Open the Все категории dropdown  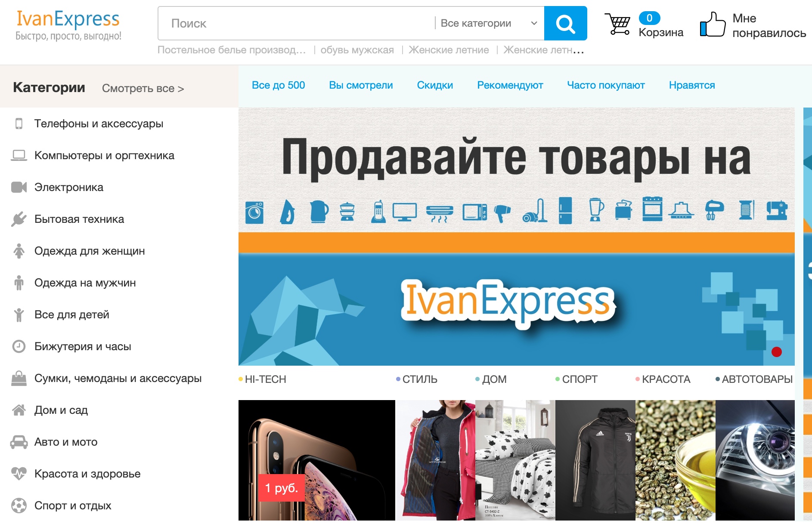click(489, 23)
